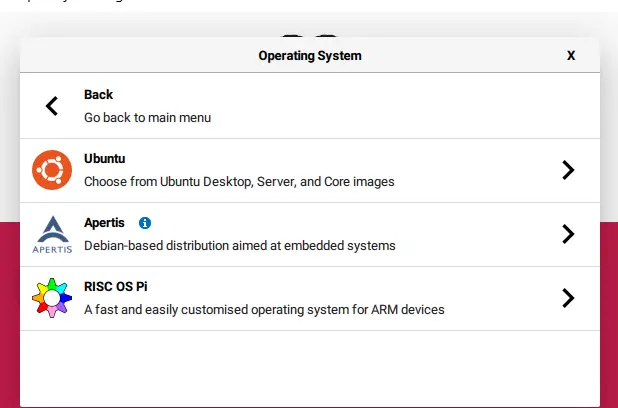Image resolution: width=618 pixels, height=408 pixels.
Task: Click 'Go back to main menu' text
Action: (147, 117)
